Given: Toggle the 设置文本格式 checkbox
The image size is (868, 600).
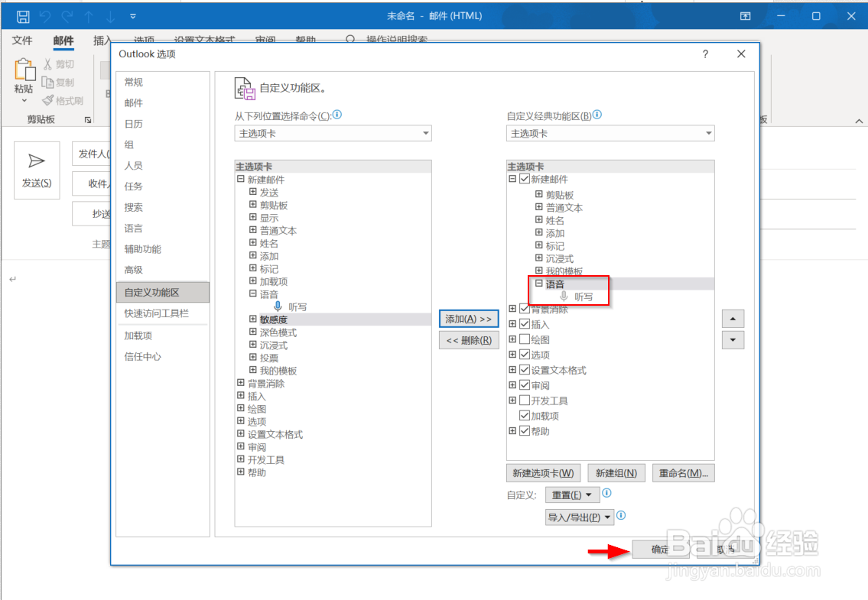Looking at the screenshot, I should click(525, 370).
